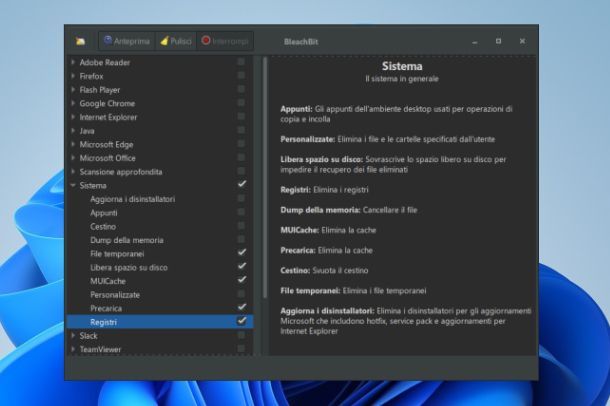Select the Cestino row label
Image resolution: width=610 pixels, height=406 pixels.
[103, 226]
